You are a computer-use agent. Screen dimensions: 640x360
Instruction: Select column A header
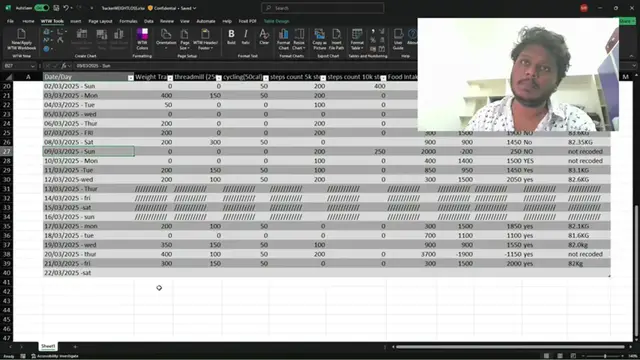pyautogui.click(x=28, y=77)
